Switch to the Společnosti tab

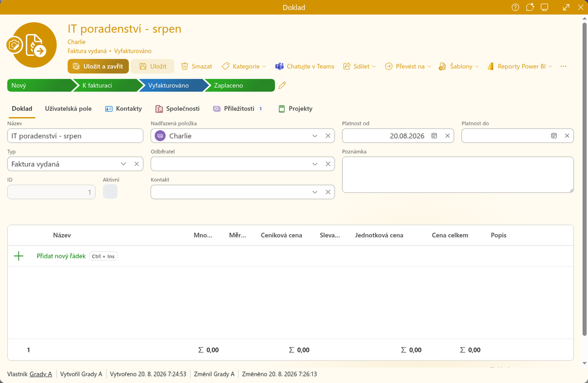[x=178, y=109]
